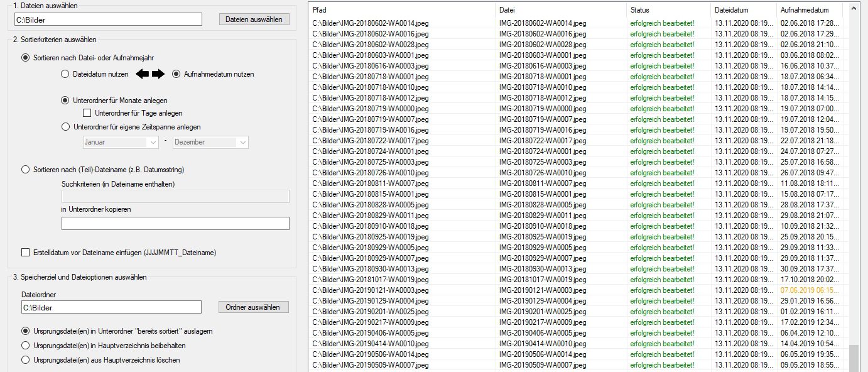Click the 'Status' column header
The image size is (868, 372).
pyautogui.click(x=668, y=10)
